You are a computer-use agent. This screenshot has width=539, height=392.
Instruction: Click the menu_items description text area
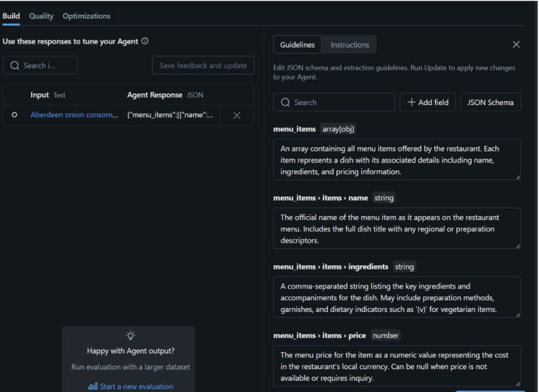pyautogui.click(x=397, y=159)
